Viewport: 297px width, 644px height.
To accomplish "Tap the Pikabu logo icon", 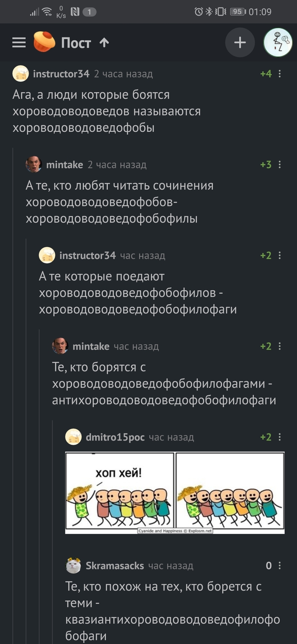I will [44, 42].
